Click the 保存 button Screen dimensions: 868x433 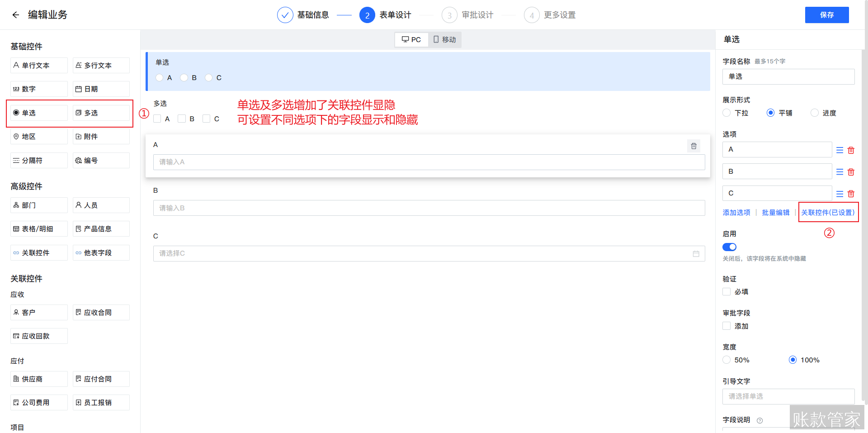pos(827,14)
